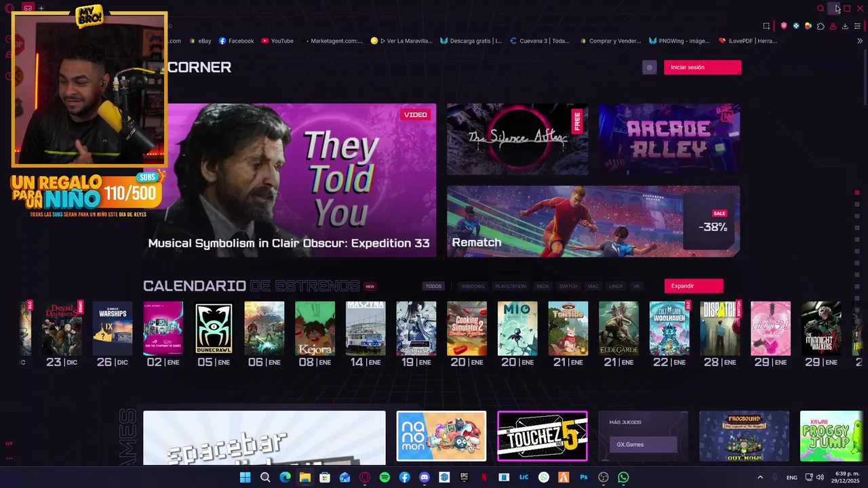Select the TODOS platform filter
This screenshot has height=488, width=868.
pyautogui.click(x=433, y=286)
